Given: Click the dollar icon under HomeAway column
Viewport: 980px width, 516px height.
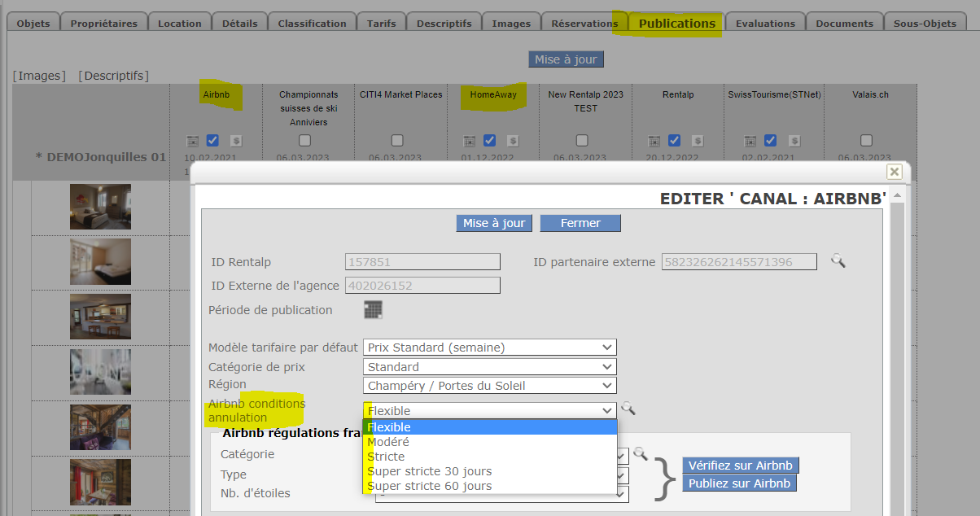Looking at the screenshot, I should 513,141.
